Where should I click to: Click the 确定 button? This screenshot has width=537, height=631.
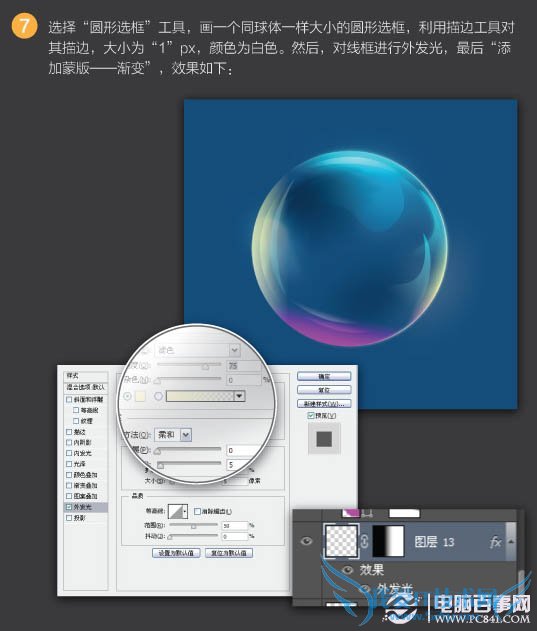tap(324, 376)
